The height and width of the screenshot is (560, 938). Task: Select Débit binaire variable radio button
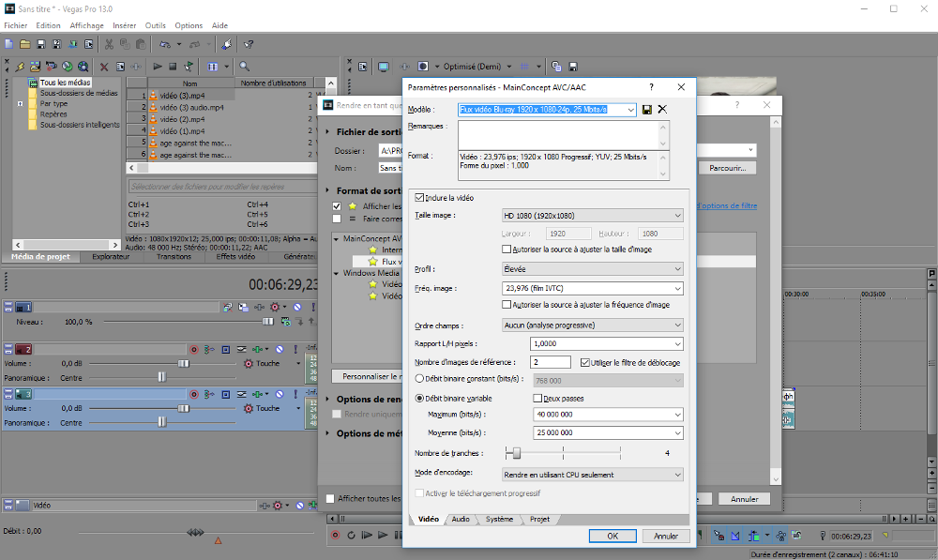click(x=419, y=399)
